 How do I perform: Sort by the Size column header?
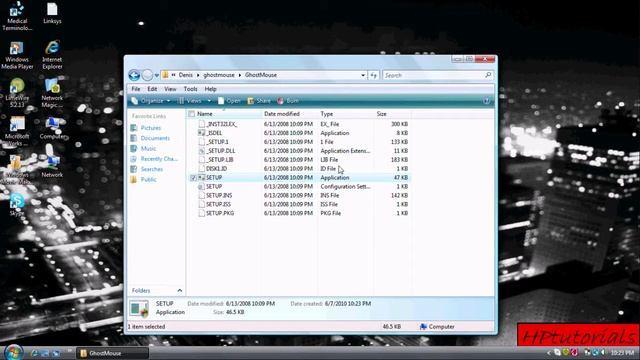pyautogui.click(x=393, y=114)
